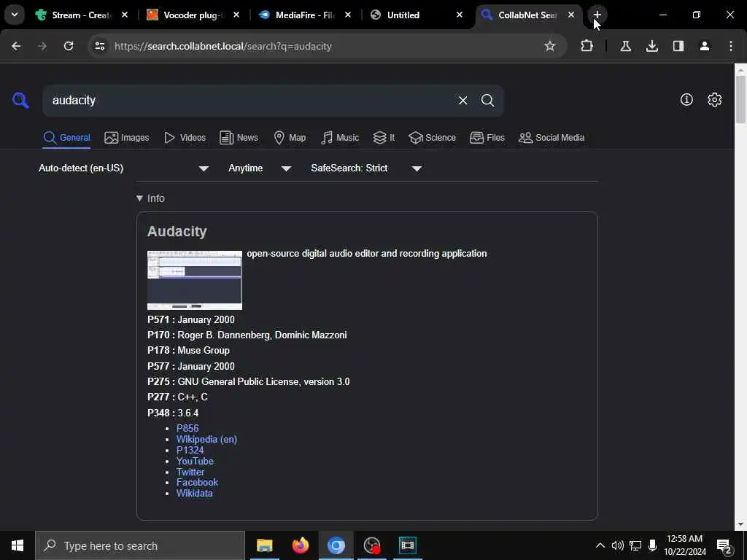This screenshot has width=747, height=560.
Task: Open OBS Studio from the taskbar
Action: tap(371, 545)
